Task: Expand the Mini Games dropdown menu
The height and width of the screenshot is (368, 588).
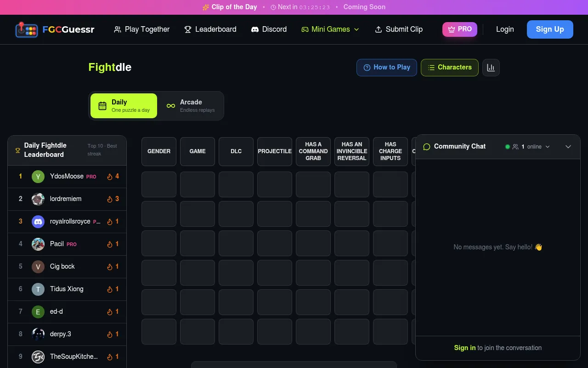Action: click(x=330, y=29)
